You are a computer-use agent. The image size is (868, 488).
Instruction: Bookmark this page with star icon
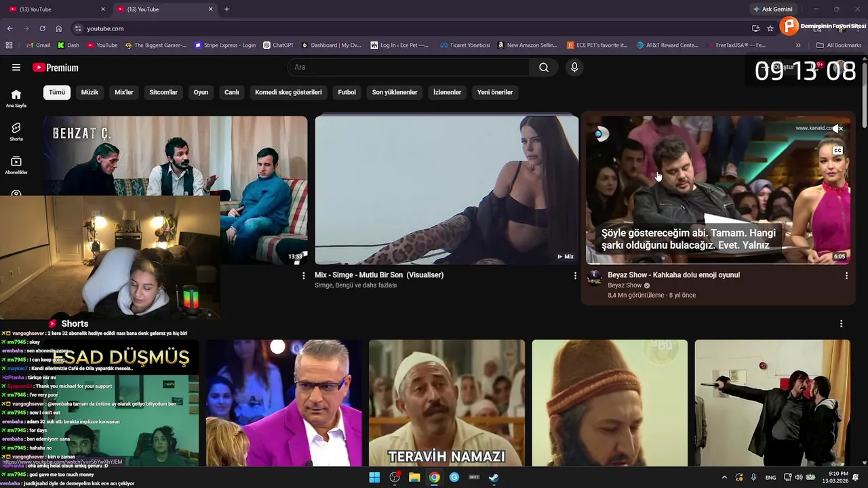[770, 28]
